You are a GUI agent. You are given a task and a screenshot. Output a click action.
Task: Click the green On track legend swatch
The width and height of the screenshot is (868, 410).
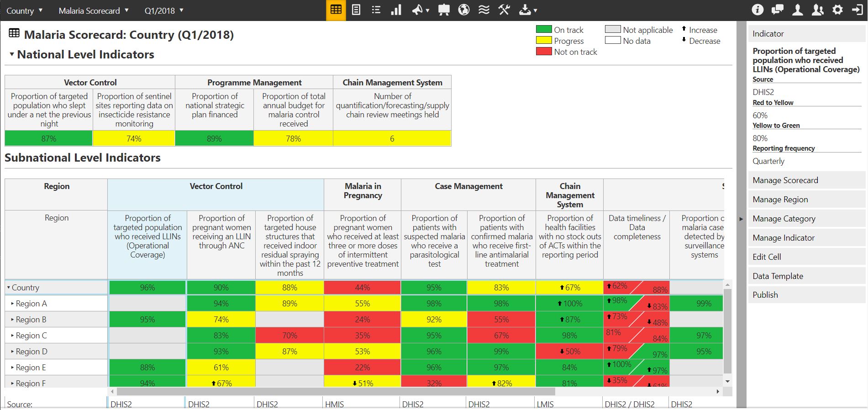point(543,30)
